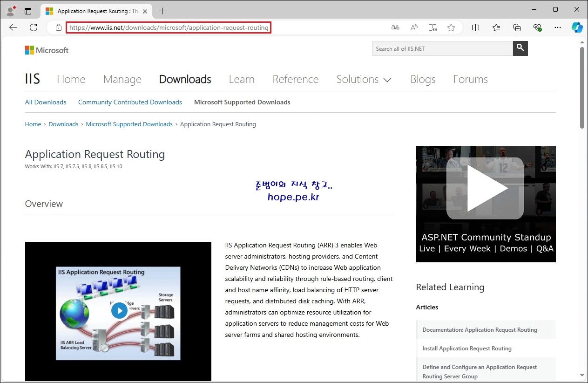Click the scrollbar down arrow
The image size is (588, 383).
(582, 375)
